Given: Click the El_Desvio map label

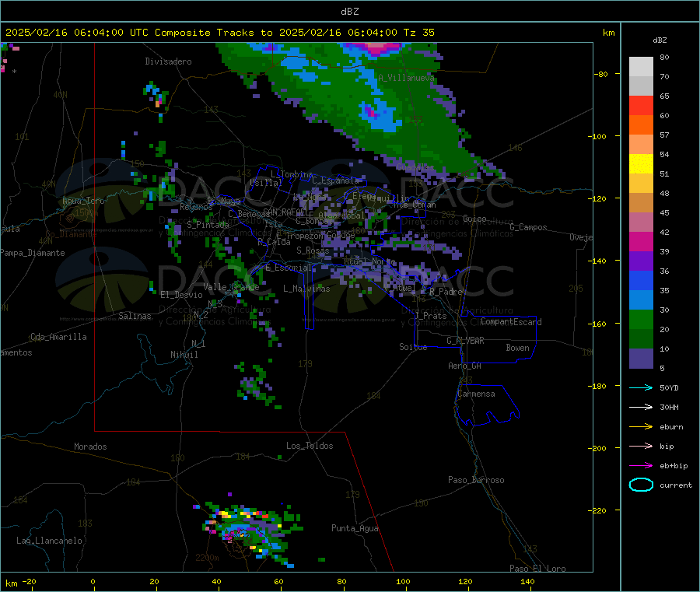Looking at the screenshot, I should pyautogui.click(x=182, y=295).
